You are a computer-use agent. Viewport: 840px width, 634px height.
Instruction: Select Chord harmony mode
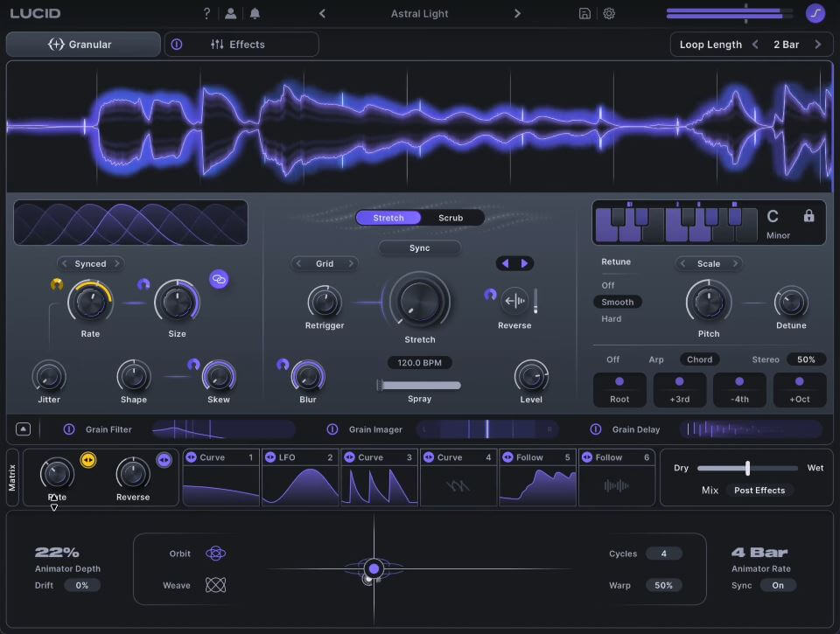click(700, 359)
